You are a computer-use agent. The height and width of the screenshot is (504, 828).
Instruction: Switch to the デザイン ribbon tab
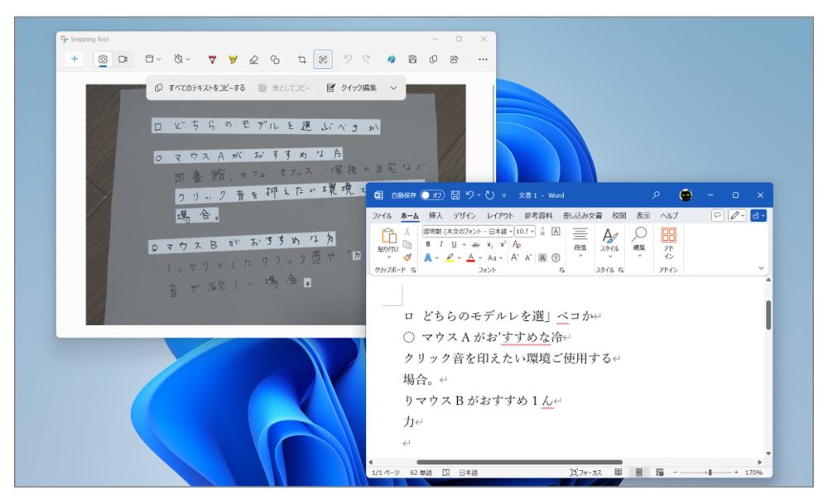465,216
